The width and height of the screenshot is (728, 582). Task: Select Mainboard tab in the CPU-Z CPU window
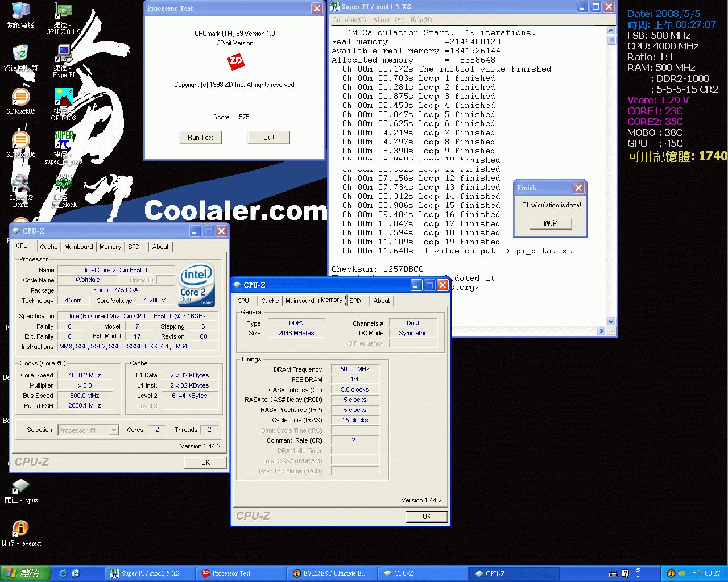pyautogui.click(x=78, y=247)
